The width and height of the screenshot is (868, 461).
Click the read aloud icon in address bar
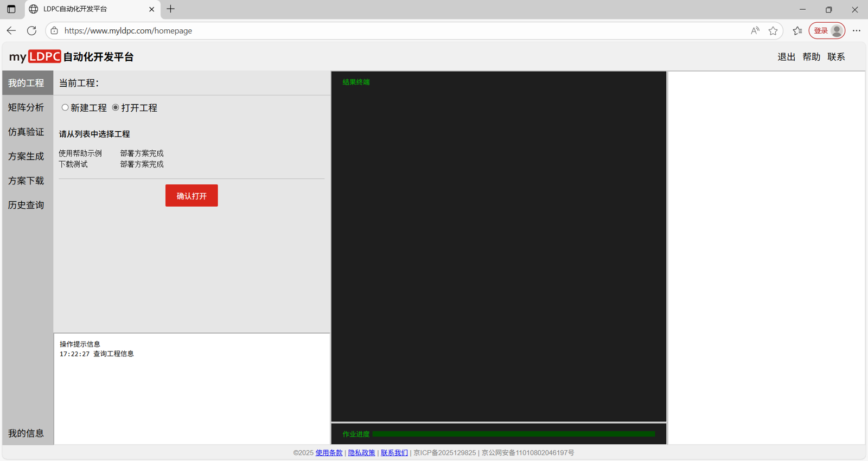point(755,31)
